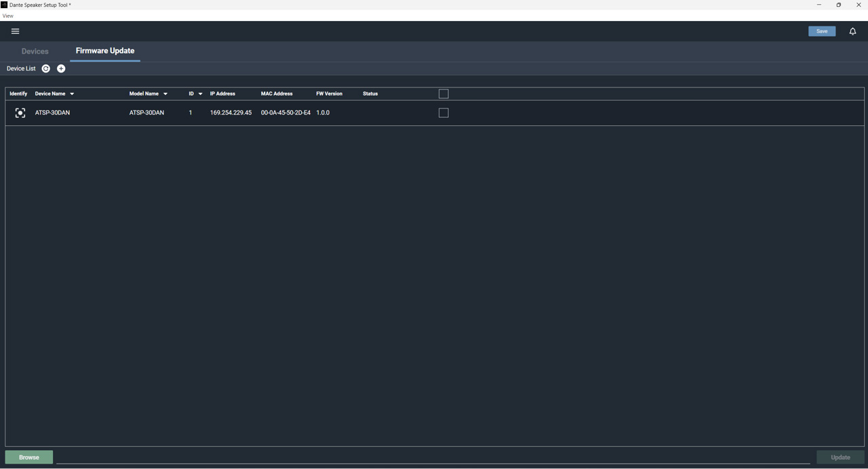Screen dimensions: 868x469
Task: Refresh the Device List
Action: (46, 68)
